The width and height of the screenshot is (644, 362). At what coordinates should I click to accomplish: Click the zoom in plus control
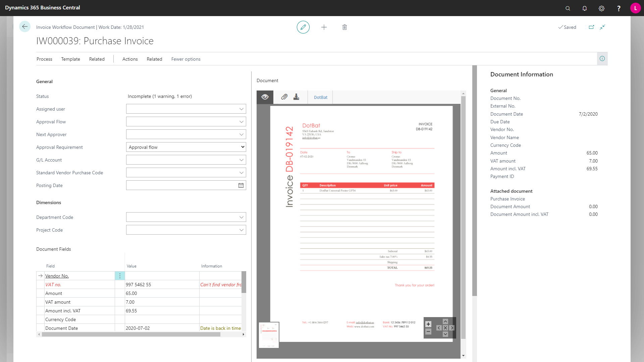tap(428, 324)
